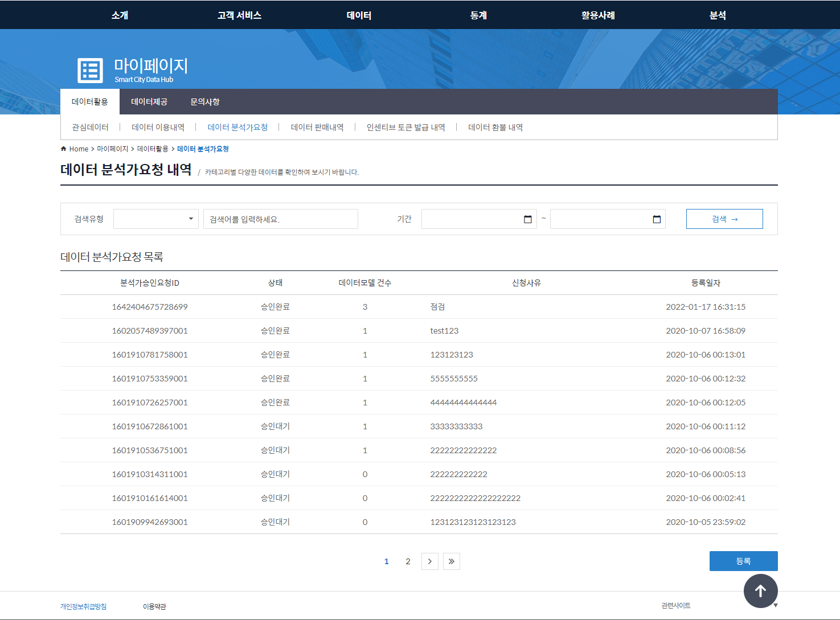
Task: Open the 통계 top menu
Action: point(478,15)
